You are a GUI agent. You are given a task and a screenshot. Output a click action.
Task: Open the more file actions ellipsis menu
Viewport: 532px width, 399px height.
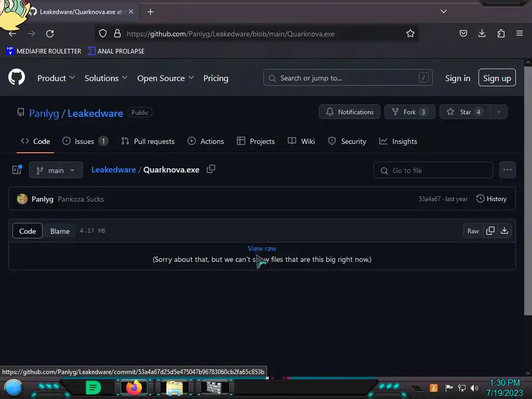click(507, 170)
